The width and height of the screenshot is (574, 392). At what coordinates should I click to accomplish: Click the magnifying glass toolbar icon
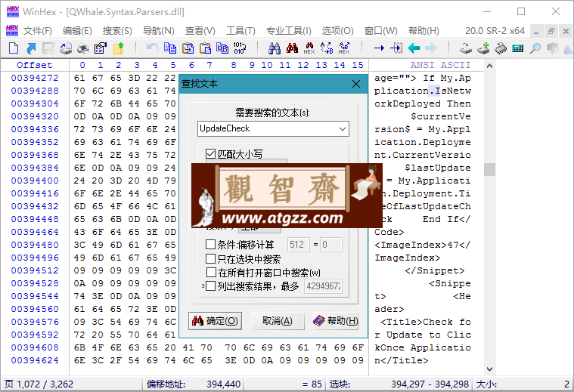535,48
